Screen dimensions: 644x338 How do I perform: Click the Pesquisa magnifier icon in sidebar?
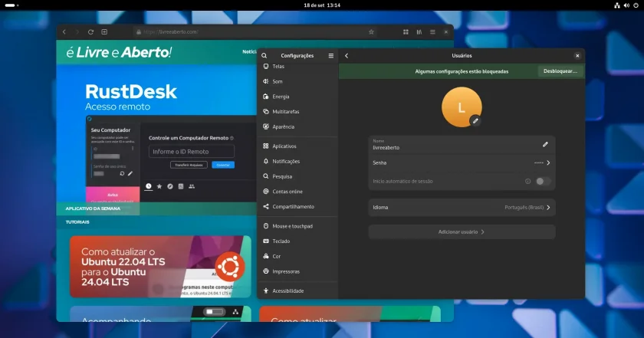click(x=266, y=176)
